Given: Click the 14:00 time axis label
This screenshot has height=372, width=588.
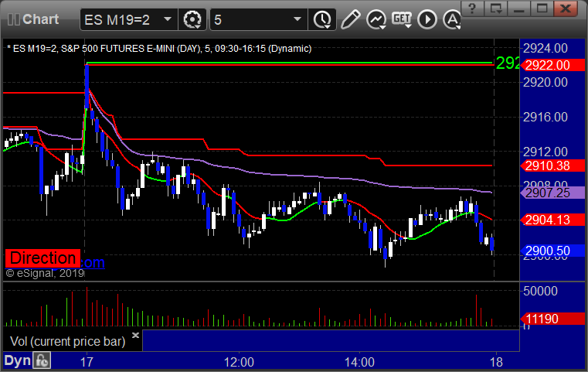Looking at the screenshot, I should (x=359, y=362).
